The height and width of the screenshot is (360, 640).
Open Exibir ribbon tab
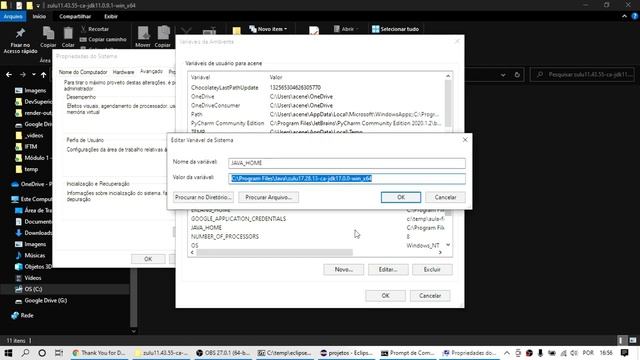[111, 16]
